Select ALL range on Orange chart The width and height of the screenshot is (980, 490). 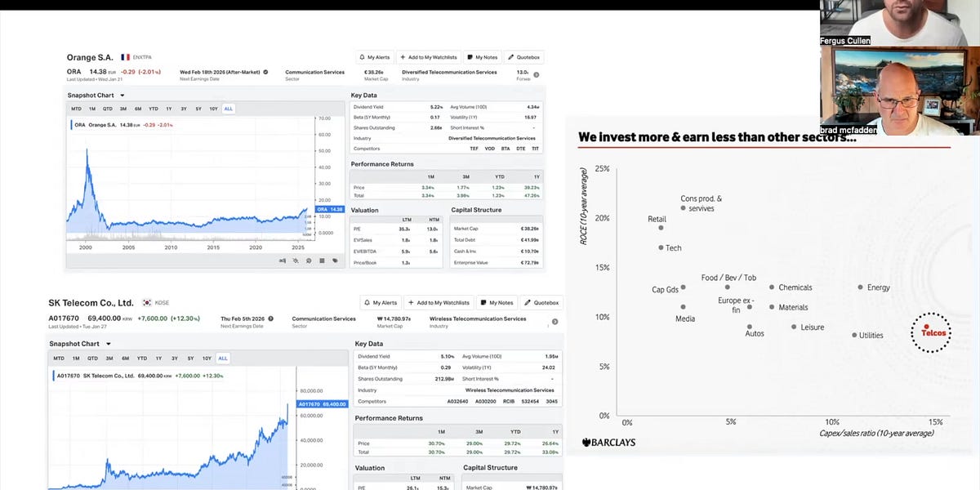pos(229,109)
